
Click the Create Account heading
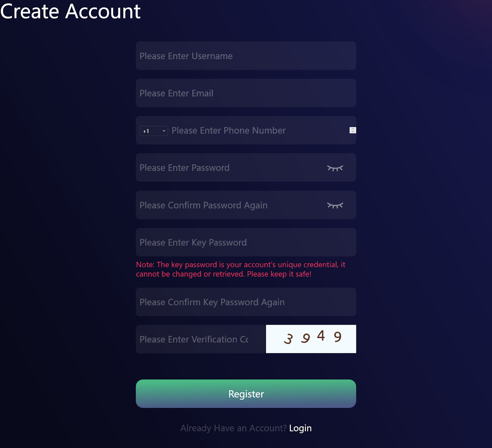[70, 12]
